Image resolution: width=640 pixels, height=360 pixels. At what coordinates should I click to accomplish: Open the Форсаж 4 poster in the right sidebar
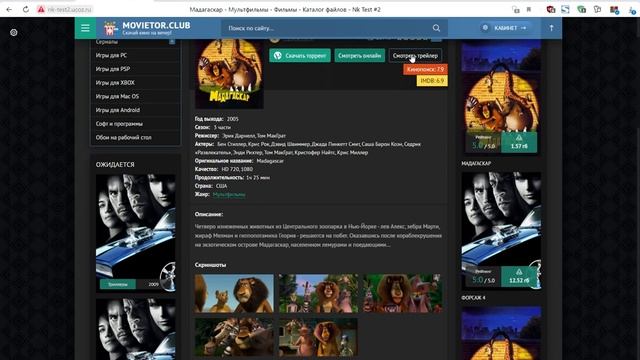coord(501,231)
